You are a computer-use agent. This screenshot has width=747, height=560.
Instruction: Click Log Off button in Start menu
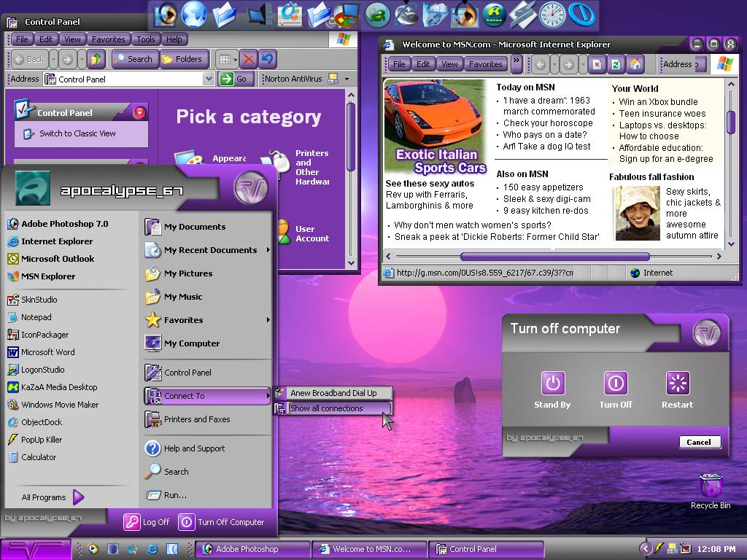147,522
